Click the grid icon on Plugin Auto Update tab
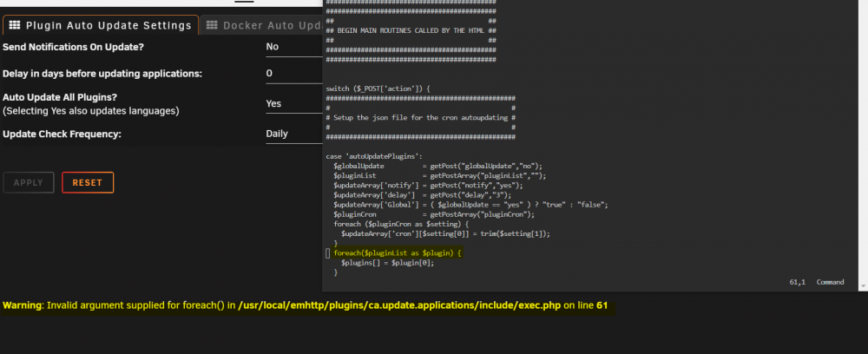Screen dimensions: 868x354 pos(15,25)
